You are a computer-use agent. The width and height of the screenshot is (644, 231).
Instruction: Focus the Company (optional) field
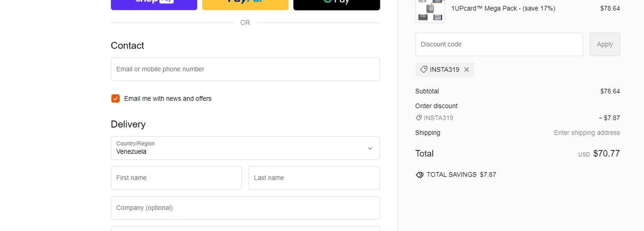245,208
